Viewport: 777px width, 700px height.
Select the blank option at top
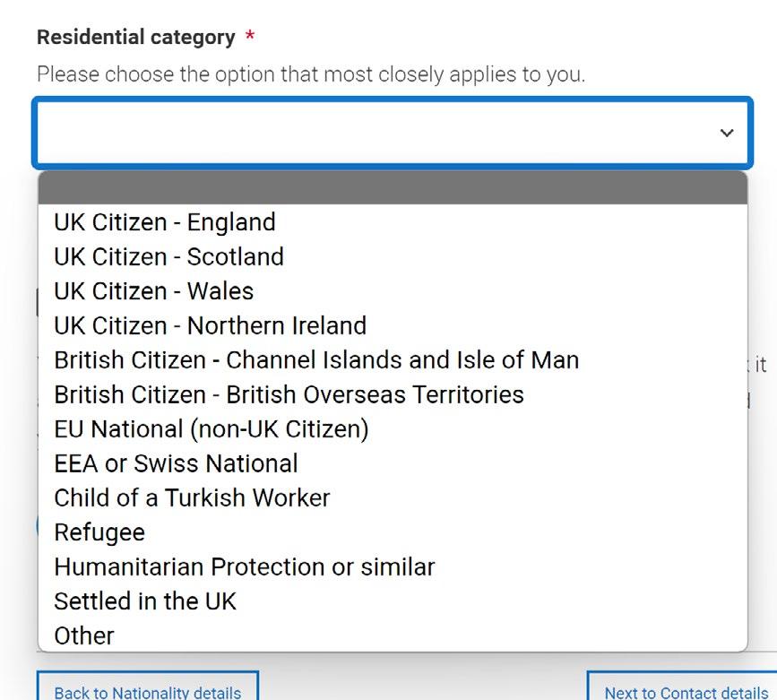point(393,188)
